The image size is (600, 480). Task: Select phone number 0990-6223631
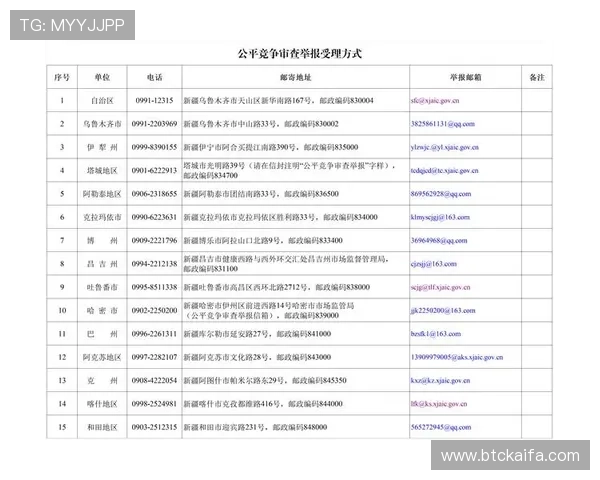pos(155,217)
